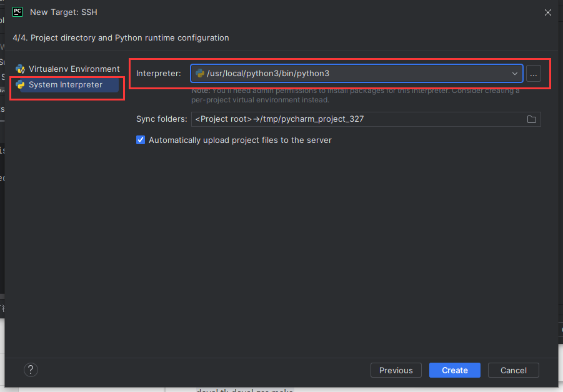Expand the Interpreter dropdown arrow
The image size is (563, 392).
pos(515,74)
